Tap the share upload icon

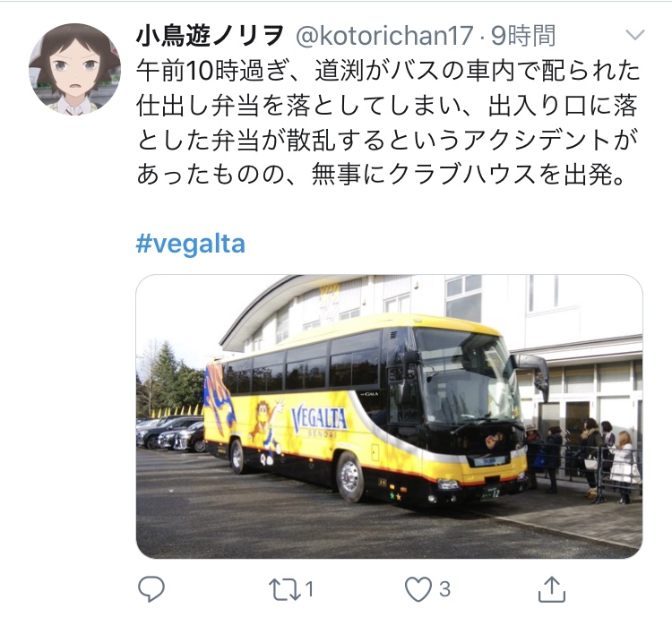tap(552, 589)
